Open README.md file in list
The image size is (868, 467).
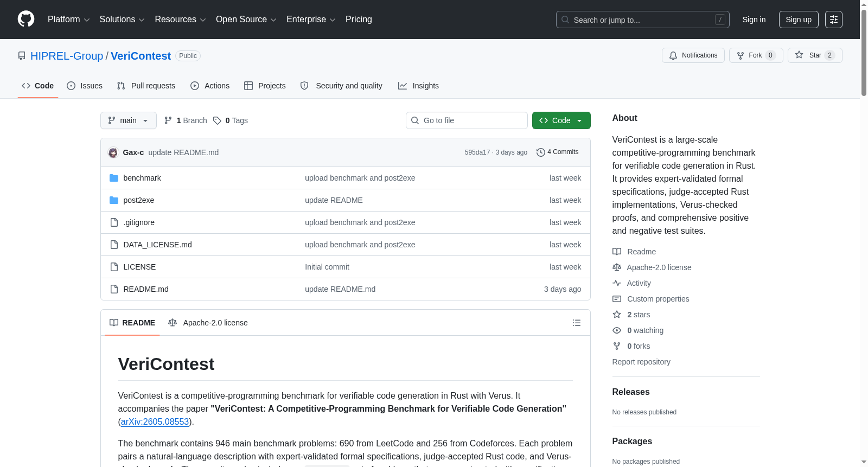[146, 289]
